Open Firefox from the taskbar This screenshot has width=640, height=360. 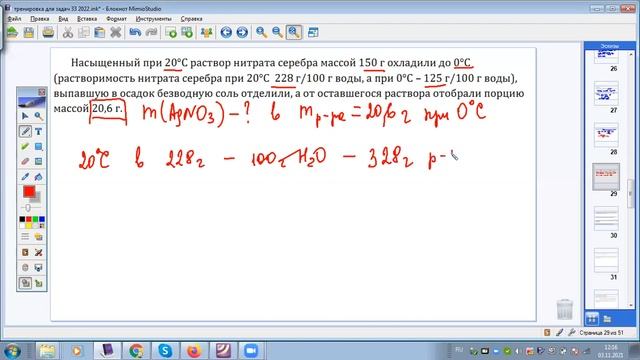coord(194,351)
